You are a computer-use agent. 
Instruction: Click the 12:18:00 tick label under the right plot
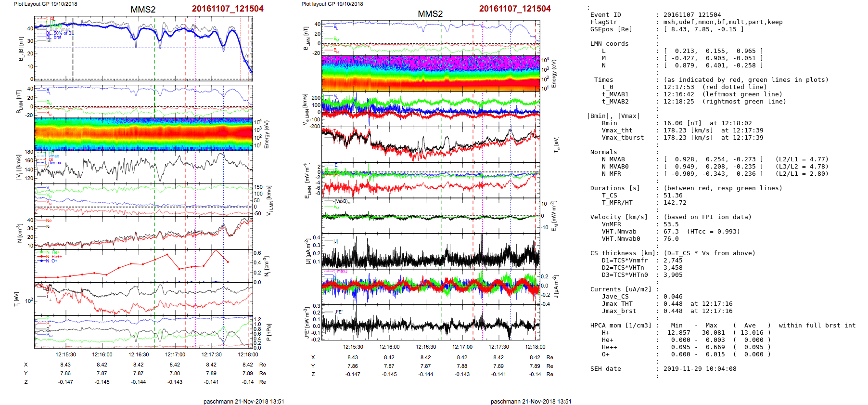tap(535, 347)
